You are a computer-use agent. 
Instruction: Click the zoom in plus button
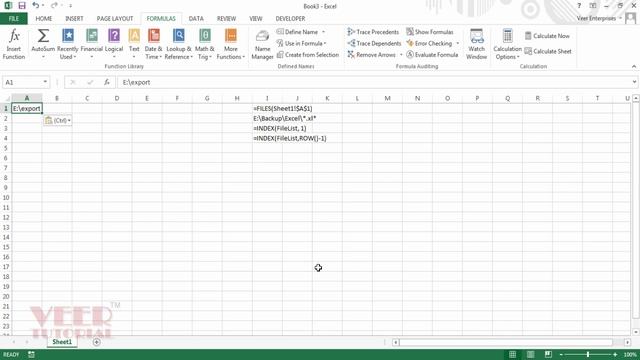[x=615, y=354]
